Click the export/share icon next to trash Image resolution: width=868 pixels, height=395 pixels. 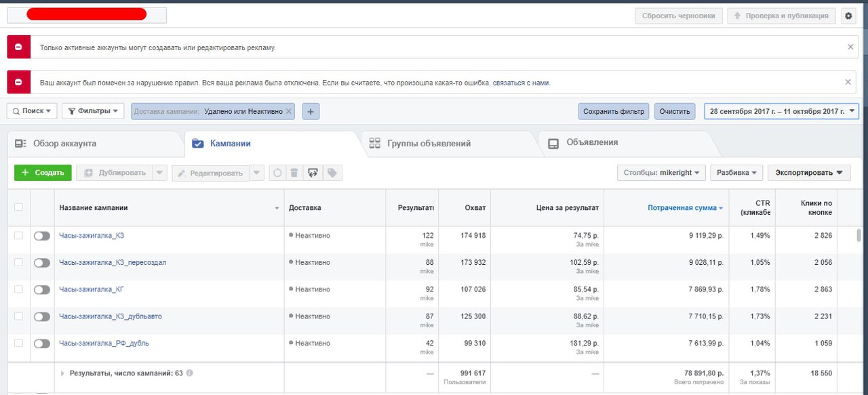(313, 173)
